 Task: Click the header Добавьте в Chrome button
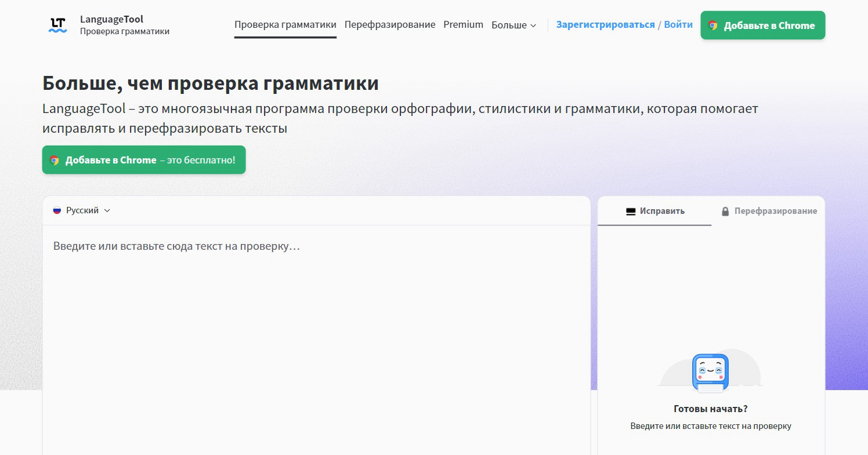point(762,26)
